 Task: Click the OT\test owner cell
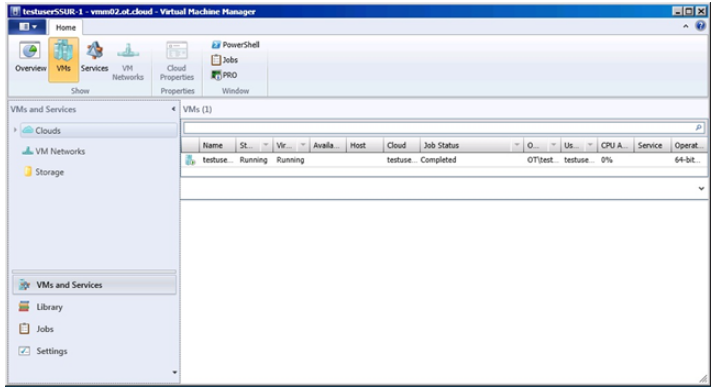(x=542, y=160)
